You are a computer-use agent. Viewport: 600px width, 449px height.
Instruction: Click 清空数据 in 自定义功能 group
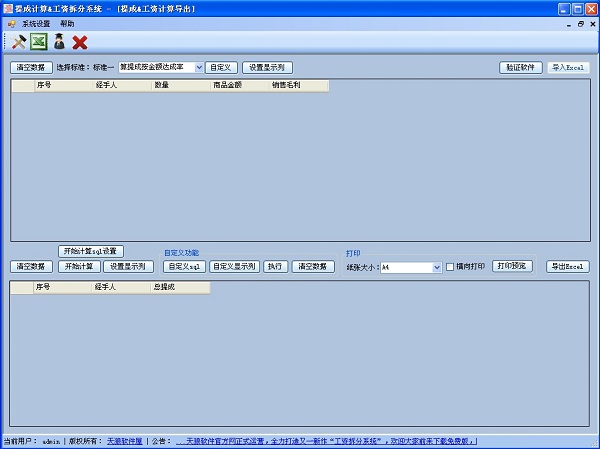(x=313, y=266)
